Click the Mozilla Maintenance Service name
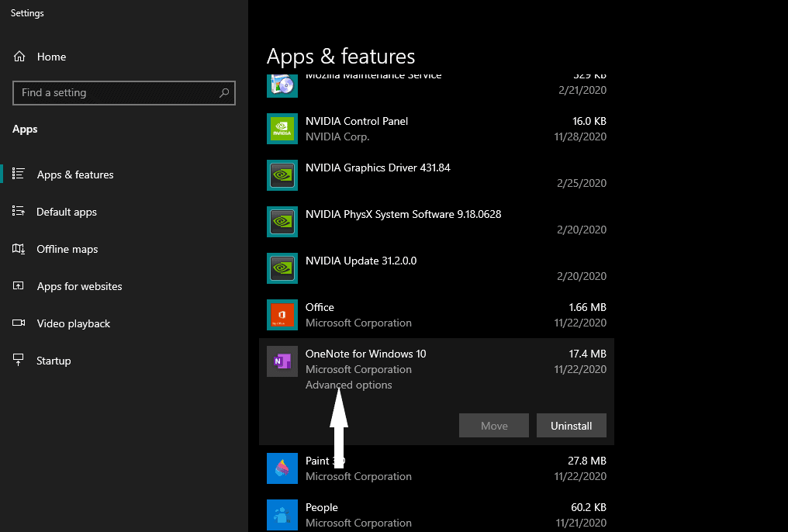 point(373,77)
